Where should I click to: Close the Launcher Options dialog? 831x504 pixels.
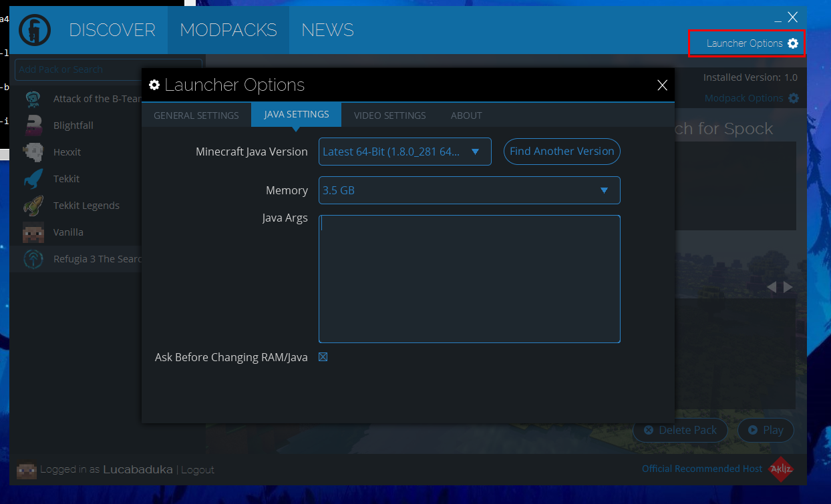click(x=662, y=85)
